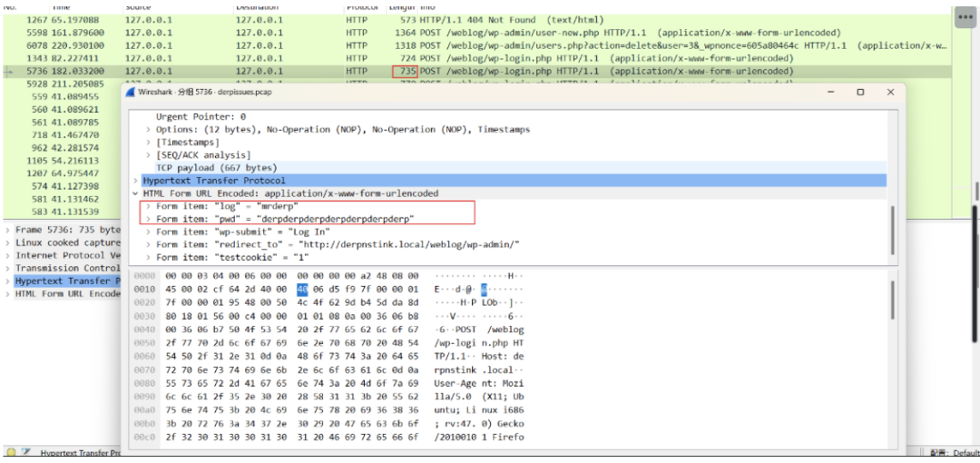
Task: Select packet 559 at time 41.089455
Action: (x=63, y=96)
